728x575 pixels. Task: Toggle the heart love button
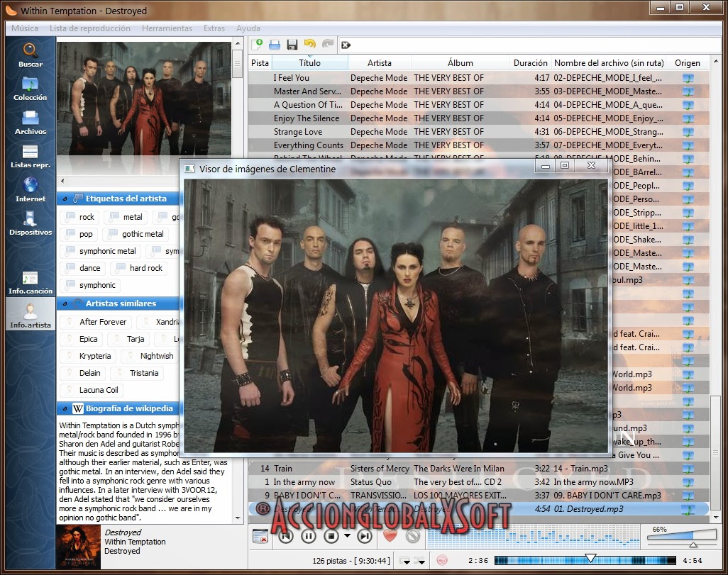click(x=390, y=536)
